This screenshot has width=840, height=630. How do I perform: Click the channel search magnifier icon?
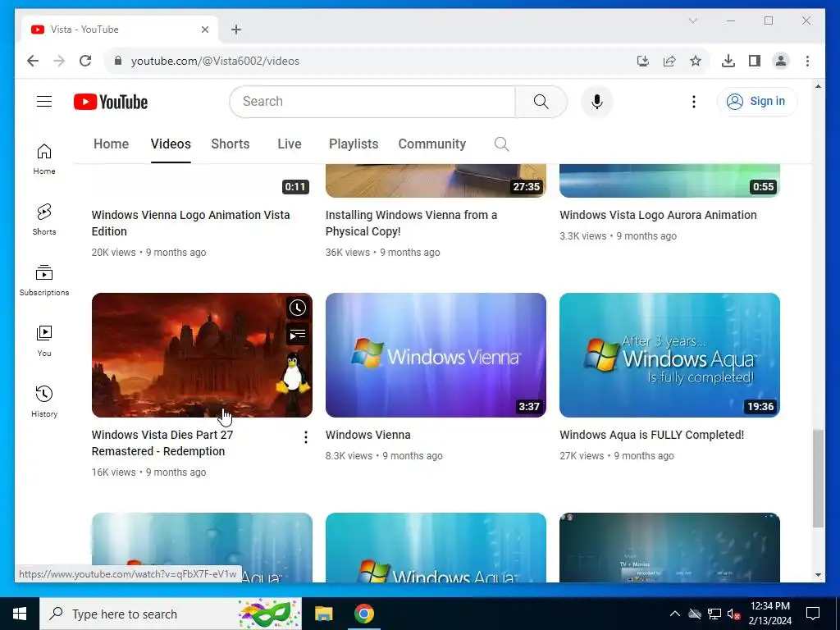pos(501,144)
